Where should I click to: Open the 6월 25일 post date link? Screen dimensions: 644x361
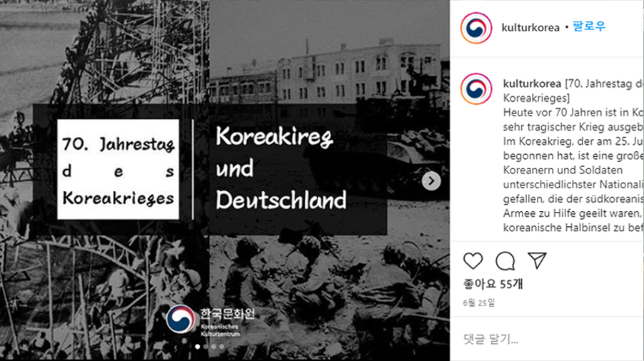479,302
